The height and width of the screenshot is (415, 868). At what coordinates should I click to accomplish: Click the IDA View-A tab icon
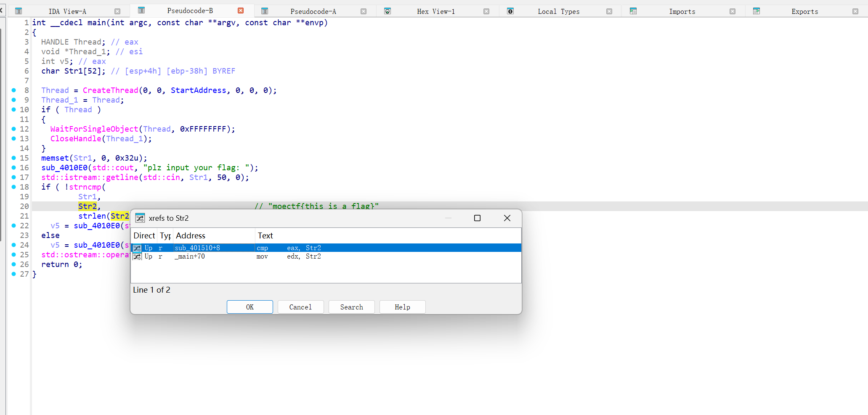pyautogui.click(x=19, y=11)
